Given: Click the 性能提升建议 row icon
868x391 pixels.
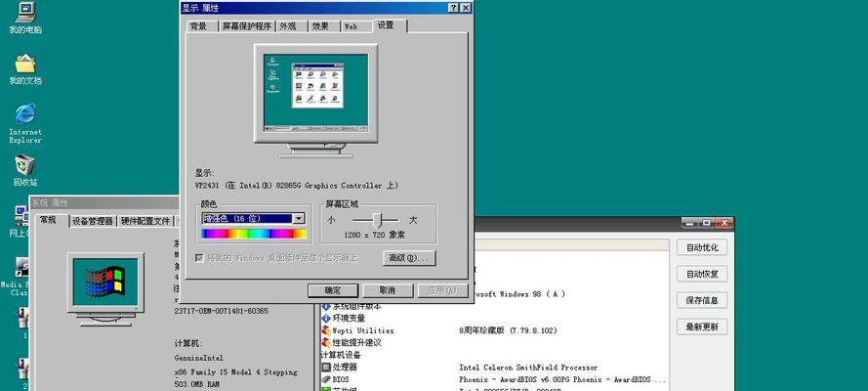Looking at the screenshot, I should [x=326, y=343].
